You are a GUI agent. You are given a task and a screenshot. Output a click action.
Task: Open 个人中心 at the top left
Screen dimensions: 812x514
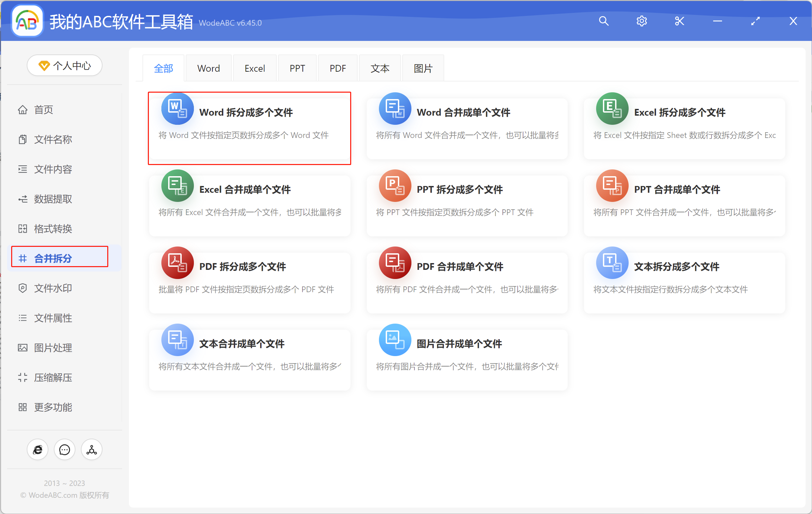(64, 65)
